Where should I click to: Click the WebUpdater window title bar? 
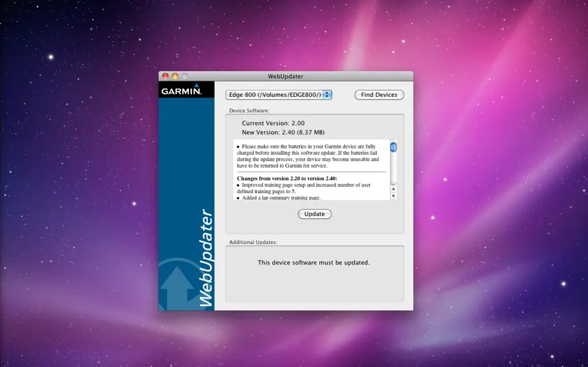(x=286, y=76)
